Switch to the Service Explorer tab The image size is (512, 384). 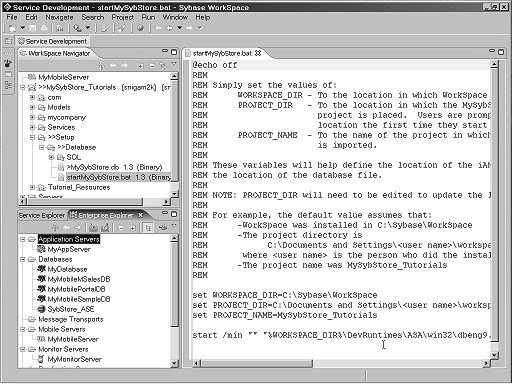pos(42,215)
